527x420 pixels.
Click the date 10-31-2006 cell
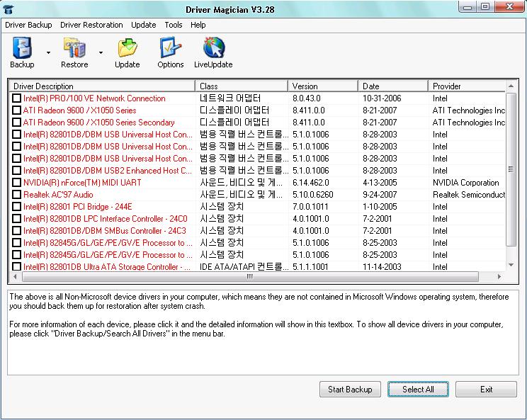point(382,98)
